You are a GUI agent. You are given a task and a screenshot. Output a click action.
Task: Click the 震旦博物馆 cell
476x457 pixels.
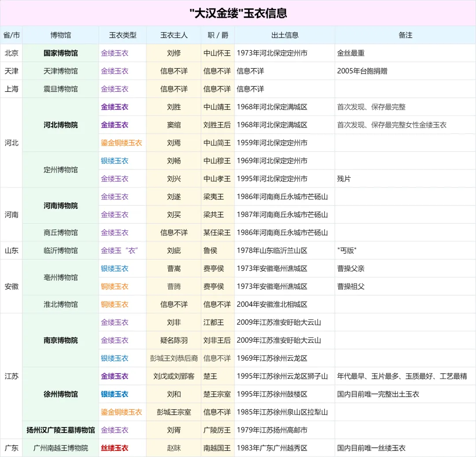tap(61, 89)
